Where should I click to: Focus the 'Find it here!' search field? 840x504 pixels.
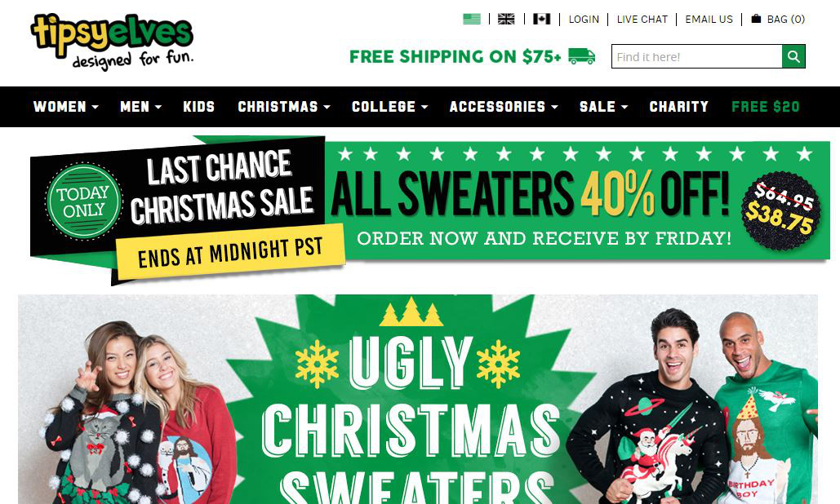pos(696,56)
